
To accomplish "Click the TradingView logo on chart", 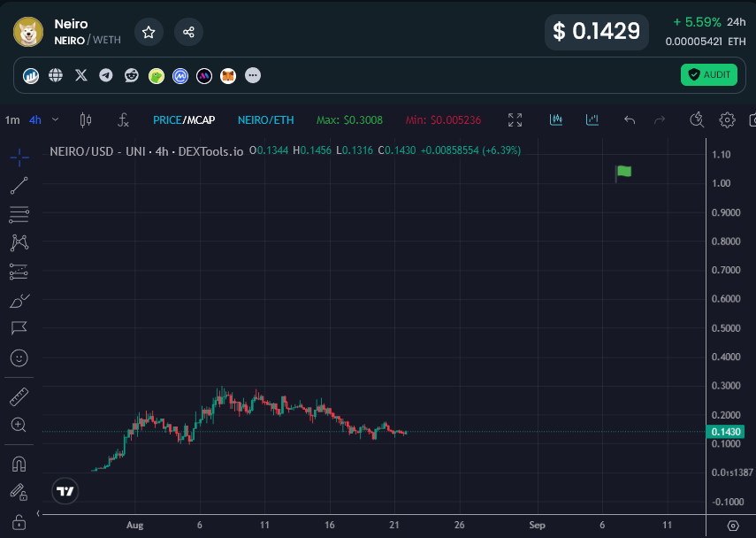I will pos(65,491).
